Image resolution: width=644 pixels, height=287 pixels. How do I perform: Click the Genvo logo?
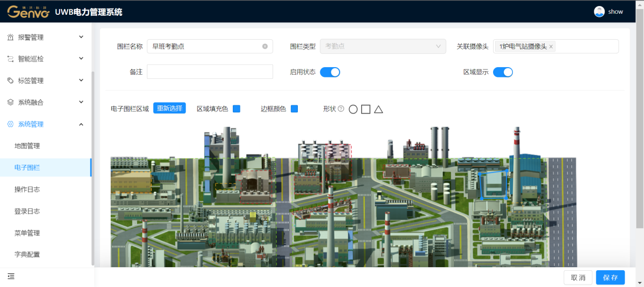click(28, 11)
